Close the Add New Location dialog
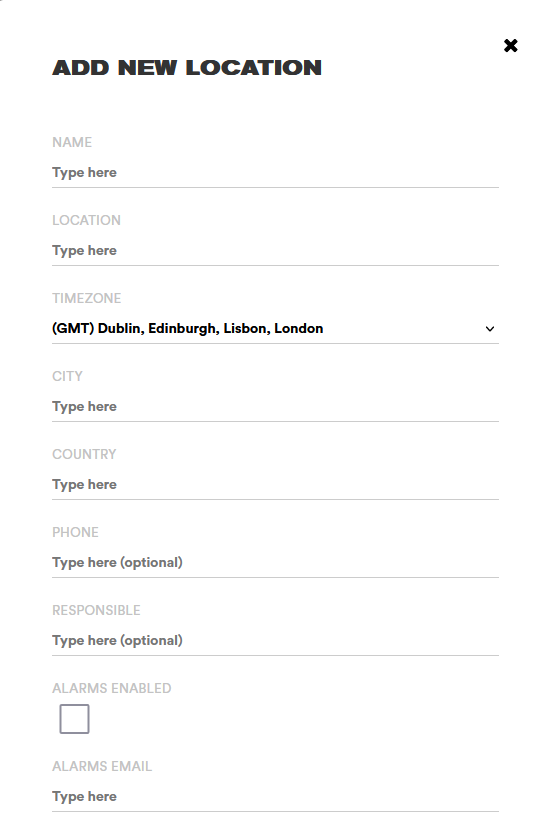 point(510,46)
